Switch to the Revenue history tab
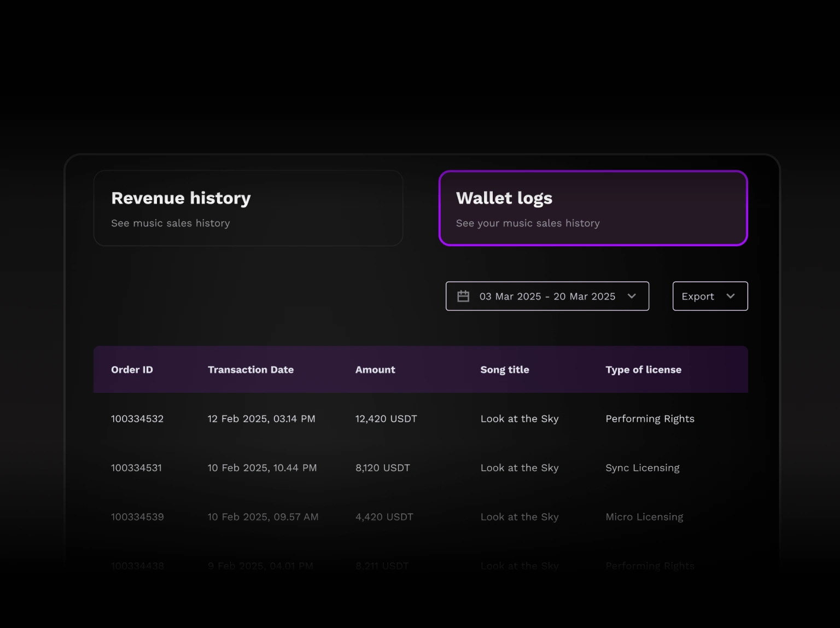Screen dimensions: 840x628 [248, 208]
